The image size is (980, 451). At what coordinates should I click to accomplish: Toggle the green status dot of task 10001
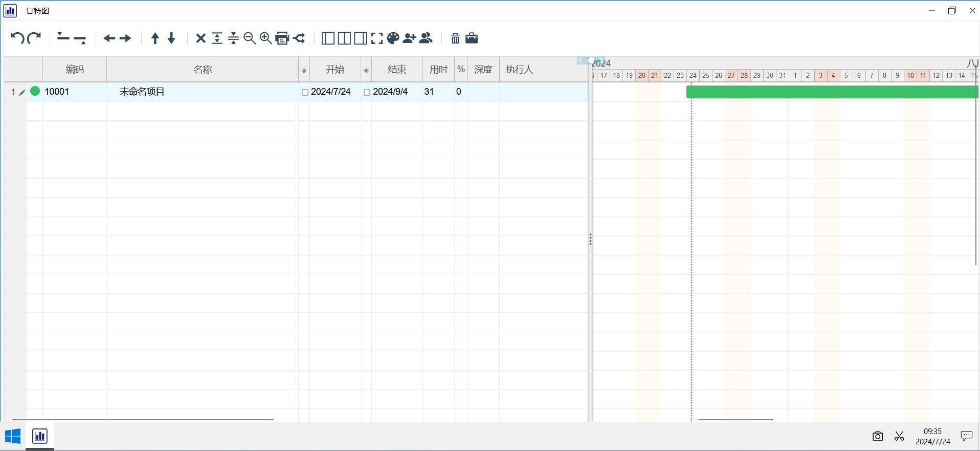point(35,91)
